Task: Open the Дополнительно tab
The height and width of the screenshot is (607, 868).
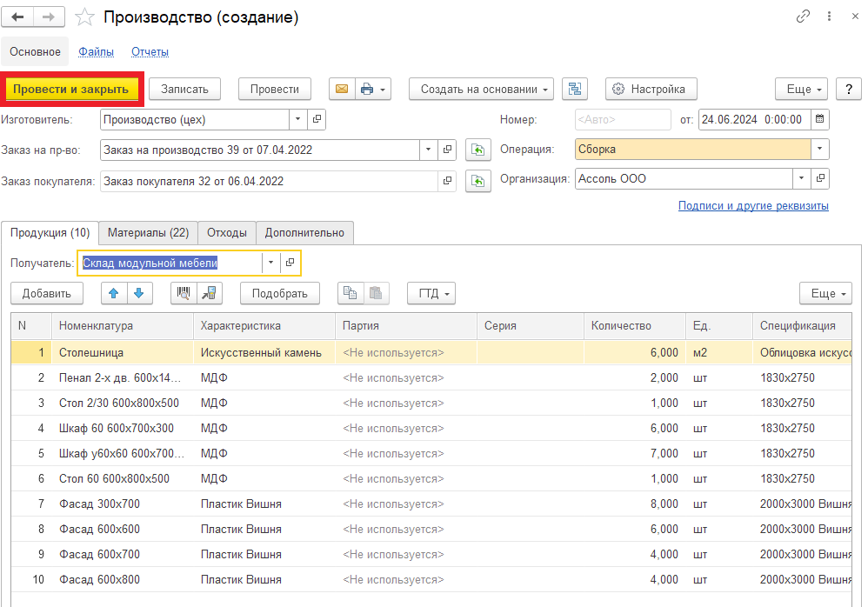Action: (x=304, y=233)
